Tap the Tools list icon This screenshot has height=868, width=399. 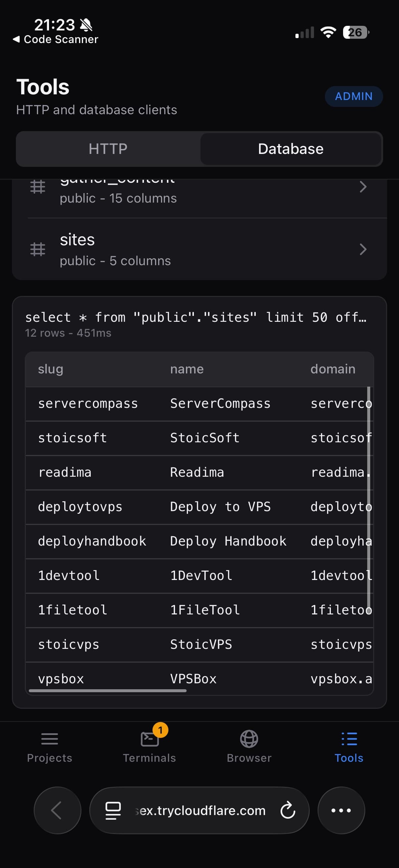coord(349,739)
